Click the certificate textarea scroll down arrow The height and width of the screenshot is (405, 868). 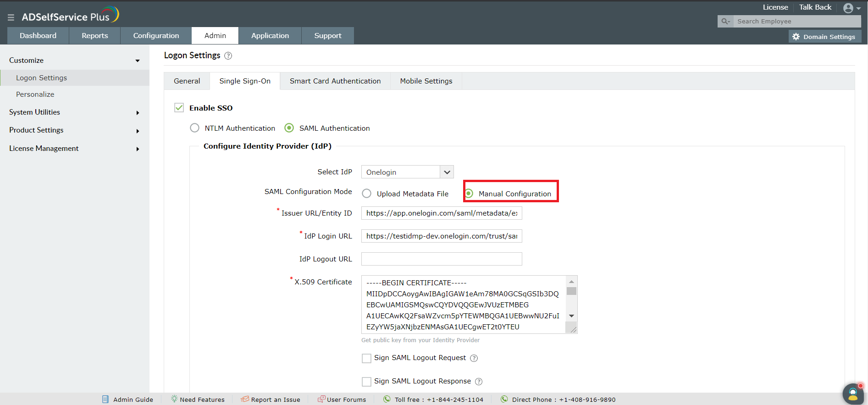click(x=571, y=316)
